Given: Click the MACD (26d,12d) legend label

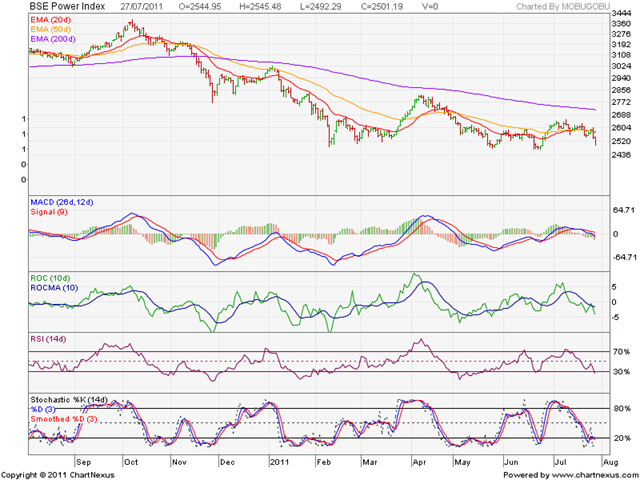Looking at the screenshot, I should coord(62,202).
